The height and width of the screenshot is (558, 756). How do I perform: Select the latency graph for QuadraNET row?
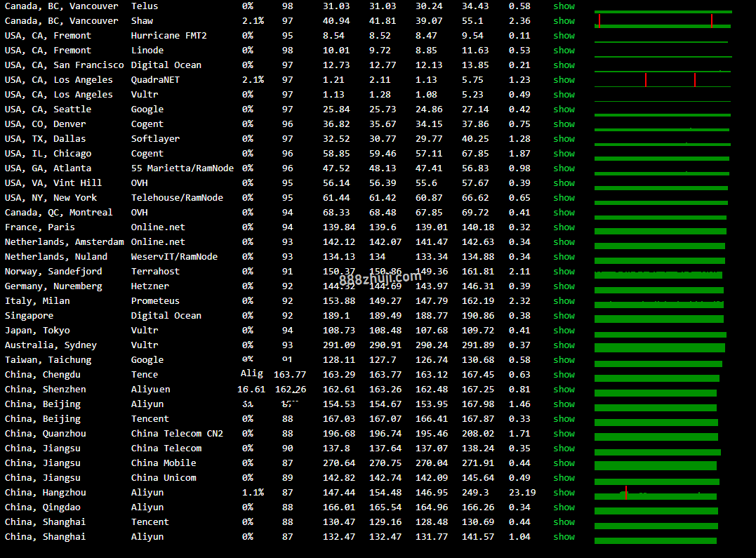point(663,80)
